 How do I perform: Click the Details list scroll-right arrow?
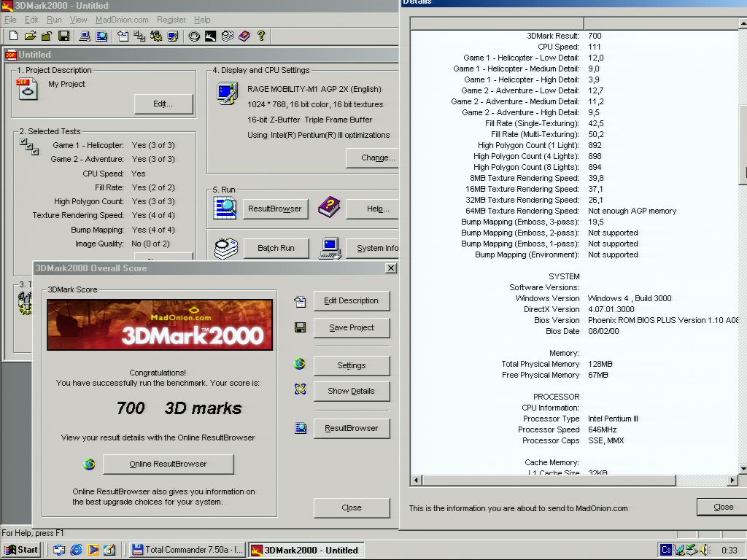732,480
